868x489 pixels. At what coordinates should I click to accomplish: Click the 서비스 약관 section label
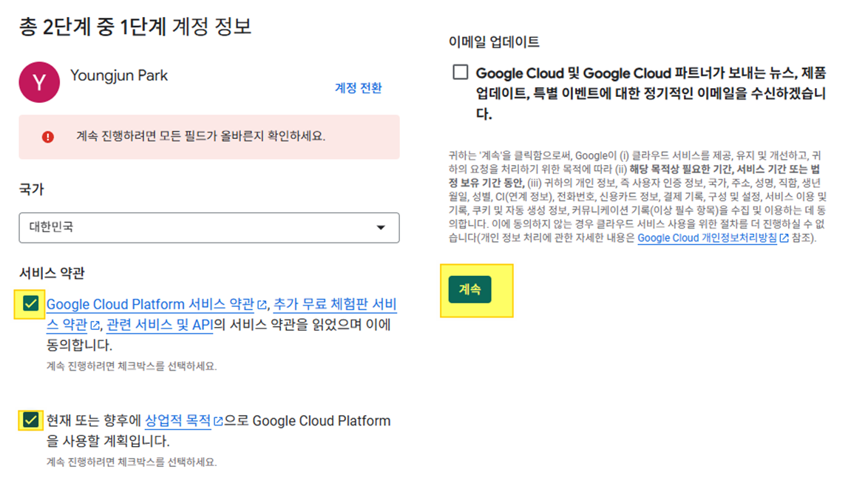(52, 273)
